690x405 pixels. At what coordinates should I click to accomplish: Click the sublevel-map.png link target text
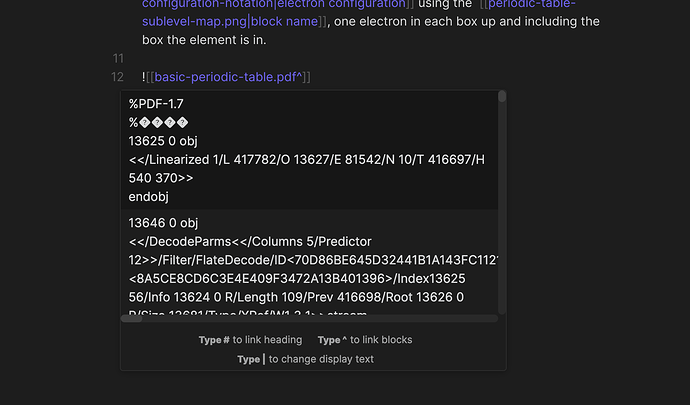coord(194,22)
